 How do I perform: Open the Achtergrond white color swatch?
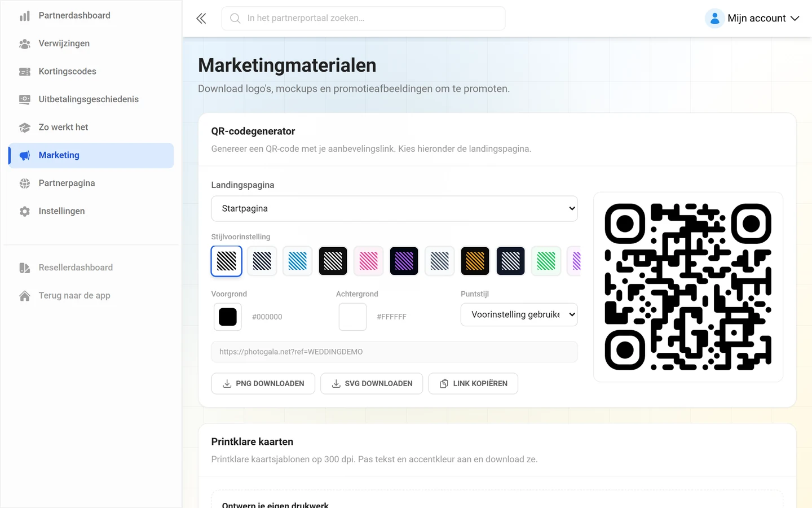click(353, 317)
